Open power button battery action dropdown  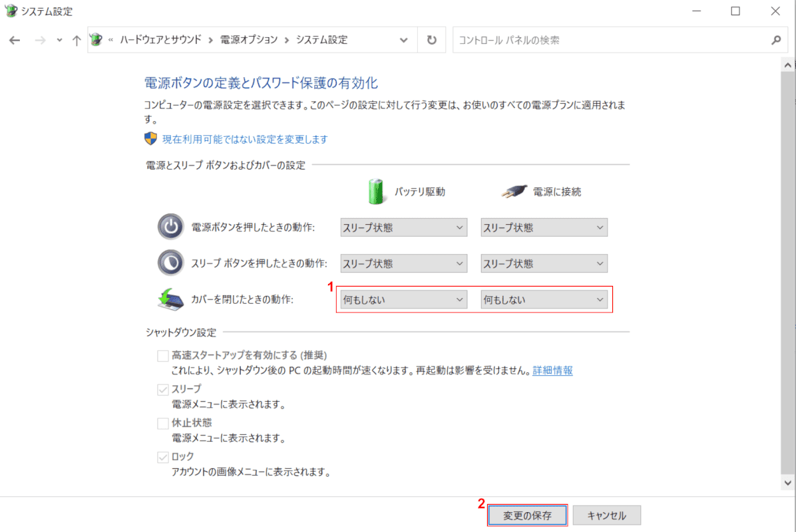point(403,227)
